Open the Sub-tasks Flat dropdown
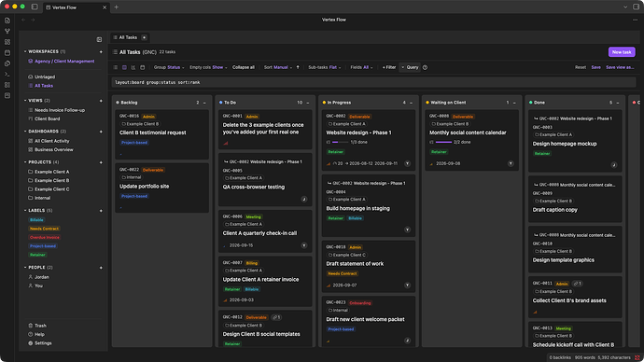The width and height of the screenshot is (644, 362). tap(325, 67)
